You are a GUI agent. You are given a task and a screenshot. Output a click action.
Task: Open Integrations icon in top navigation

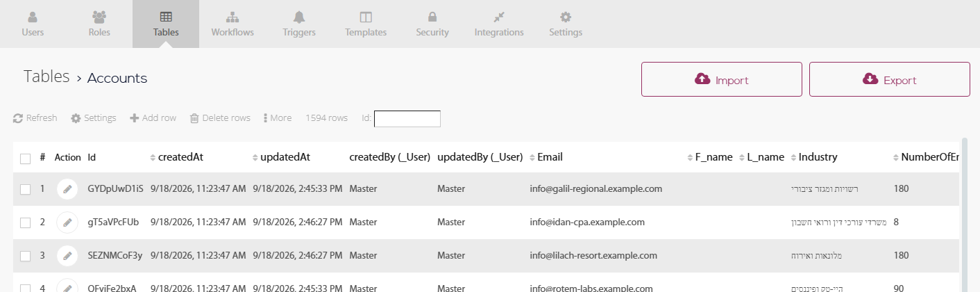[499, 17]
